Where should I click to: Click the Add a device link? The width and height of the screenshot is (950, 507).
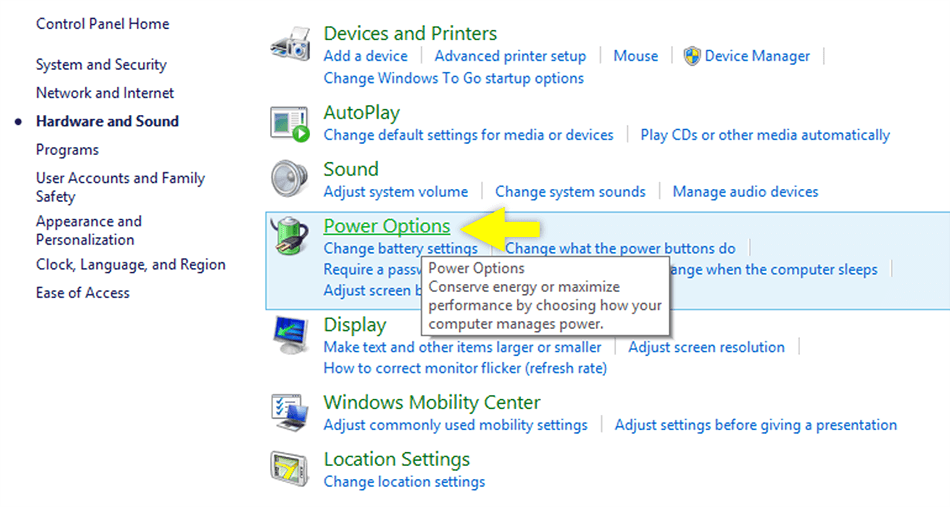pos(365,56)
